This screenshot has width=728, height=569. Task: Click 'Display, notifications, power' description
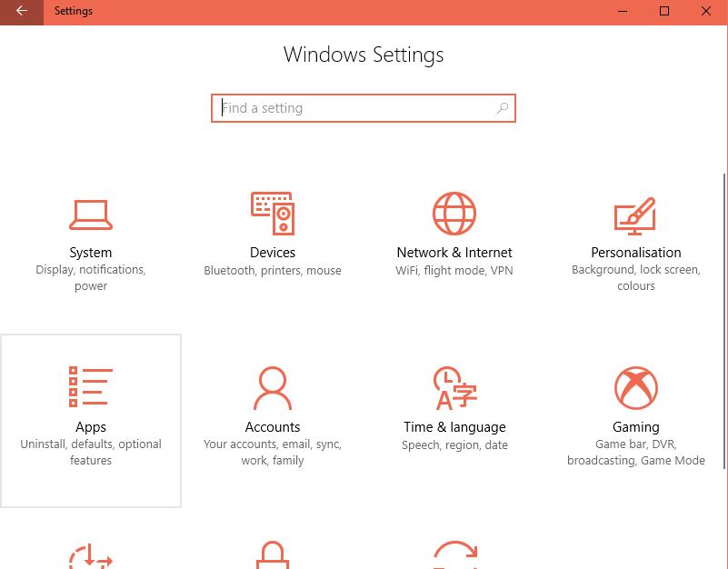click(x=91, y=278)
